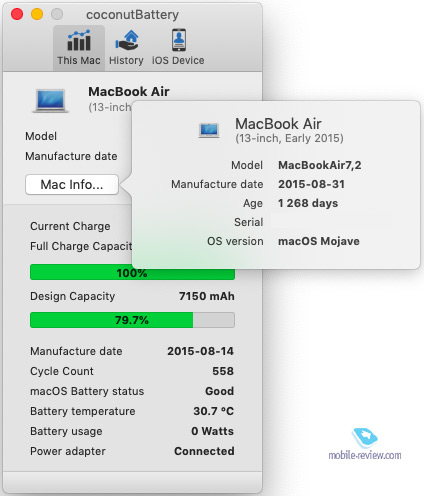Click the battery Manufacture date label above Cycle Count
The image size is (424, 496).
click(x=76, y=351)
